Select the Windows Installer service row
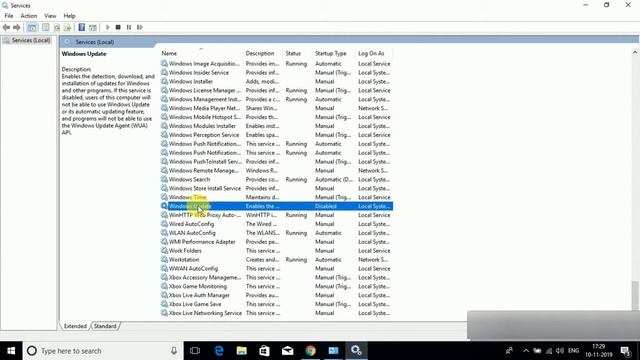Image resolution: width=640 pixels, height=360 pixels. [276, 82]
